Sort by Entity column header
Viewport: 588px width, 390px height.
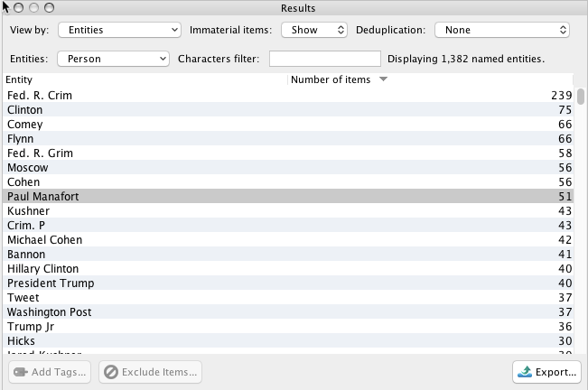pos(145,79)
